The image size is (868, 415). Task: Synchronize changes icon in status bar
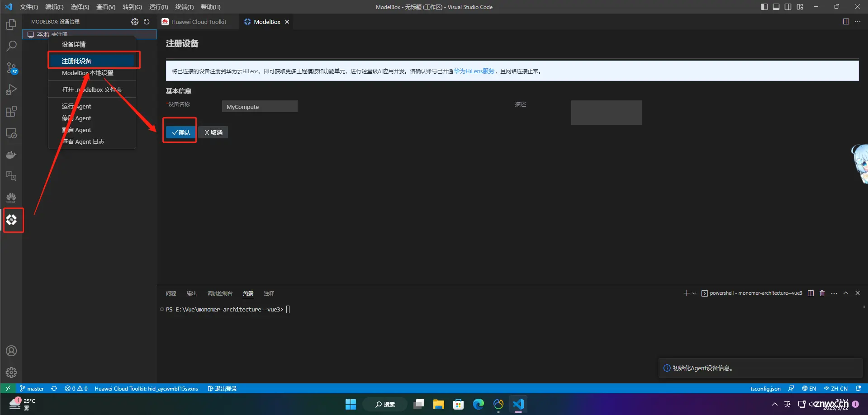point(54,388)
